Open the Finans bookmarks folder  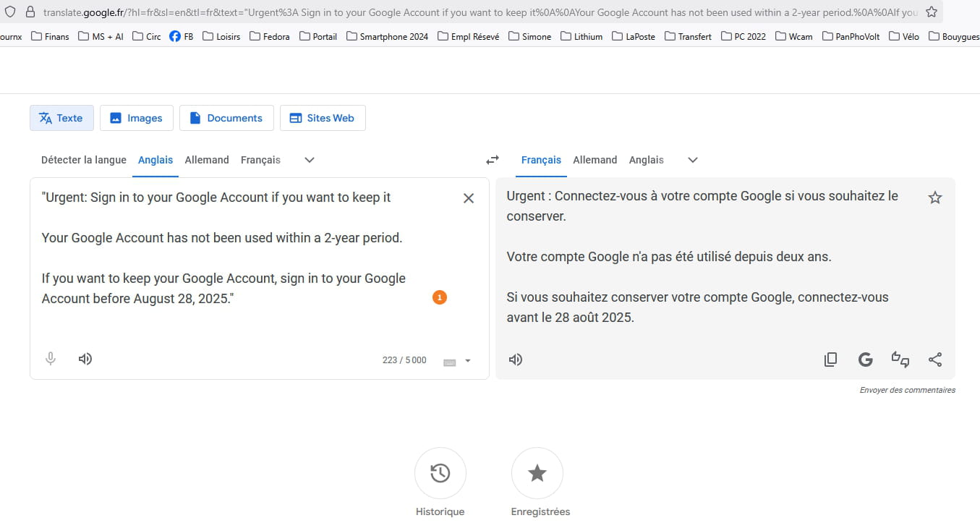coord(51,36)
